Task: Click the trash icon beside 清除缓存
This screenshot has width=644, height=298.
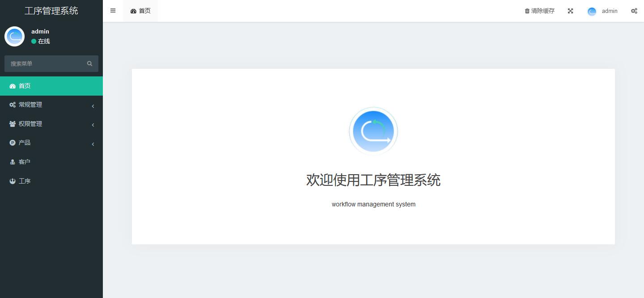Action: [x=527, y=11]
